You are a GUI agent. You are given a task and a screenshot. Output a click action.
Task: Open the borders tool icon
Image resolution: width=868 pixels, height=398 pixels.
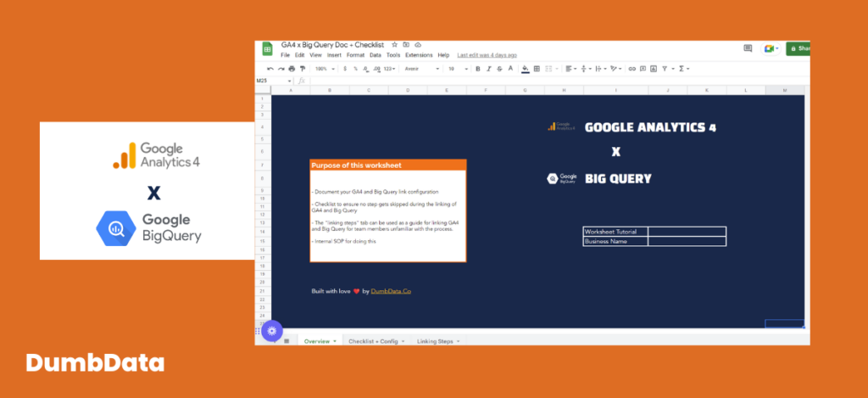537,69
